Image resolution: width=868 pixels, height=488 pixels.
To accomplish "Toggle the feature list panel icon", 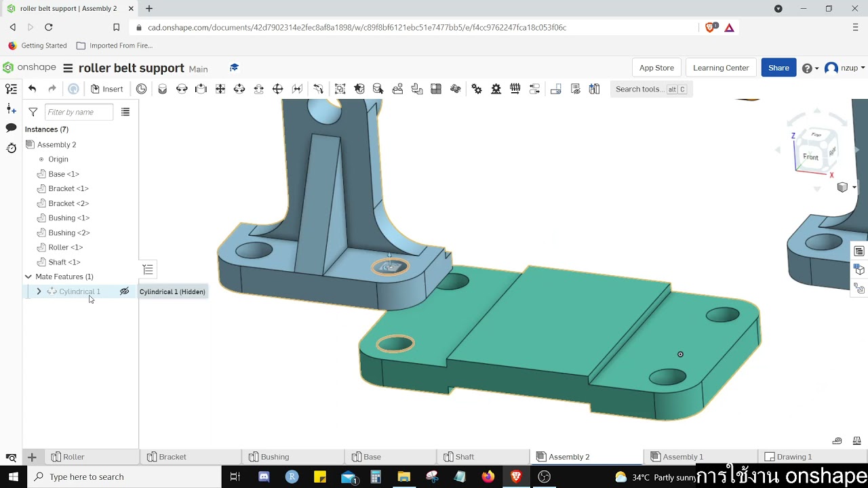I will (11, 89).
